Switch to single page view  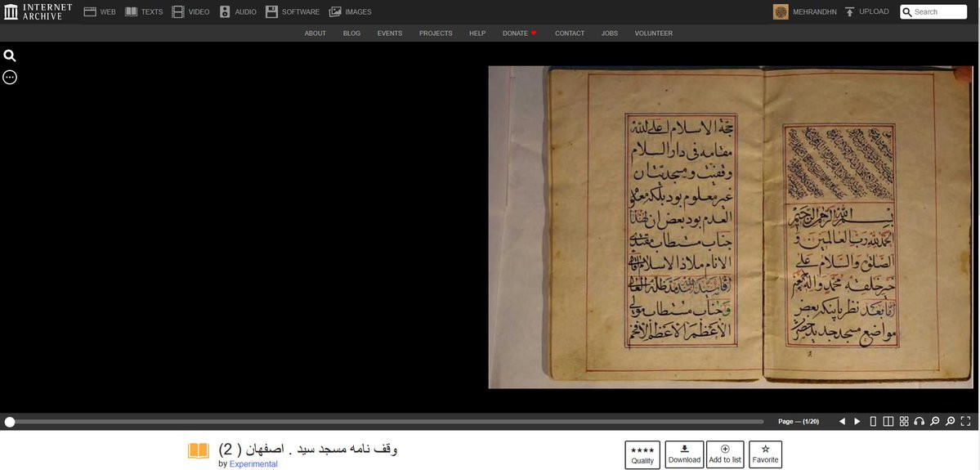pyautogui.click(x=873, y=422)
